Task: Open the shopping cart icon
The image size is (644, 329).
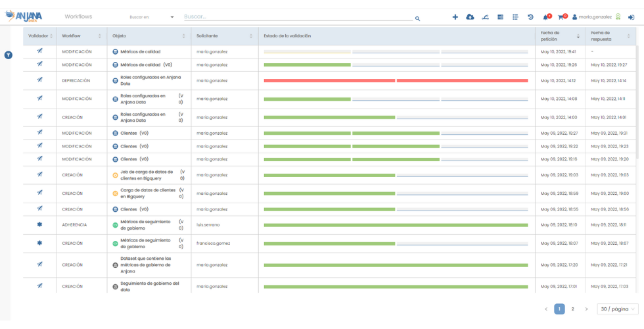Action: tap(561, 17)
